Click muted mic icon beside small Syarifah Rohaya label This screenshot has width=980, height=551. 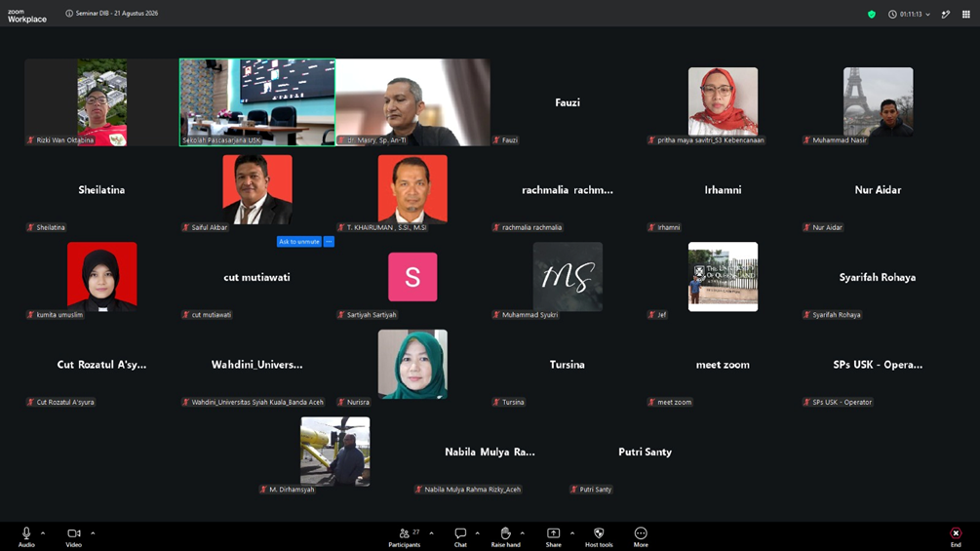pos(806,315)
